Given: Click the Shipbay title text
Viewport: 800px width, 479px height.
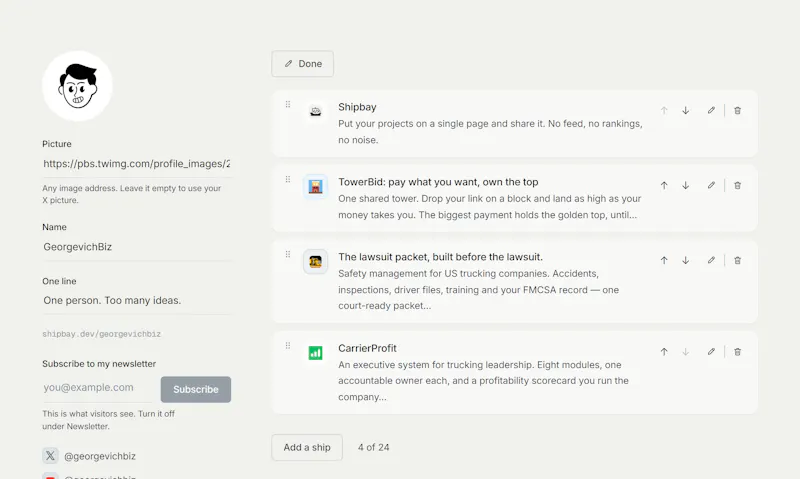Looking at the screenshot, I should tap(357, 107).
